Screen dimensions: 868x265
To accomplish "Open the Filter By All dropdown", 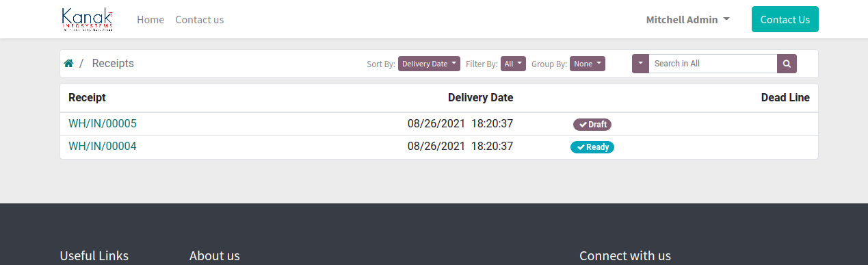I will click(513, 64).
